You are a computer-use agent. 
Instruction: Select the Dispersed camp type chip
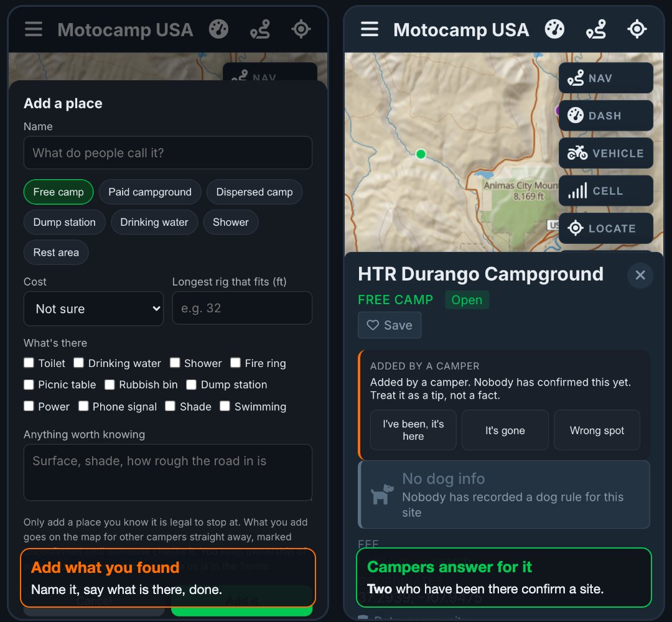tap(254, 192)
